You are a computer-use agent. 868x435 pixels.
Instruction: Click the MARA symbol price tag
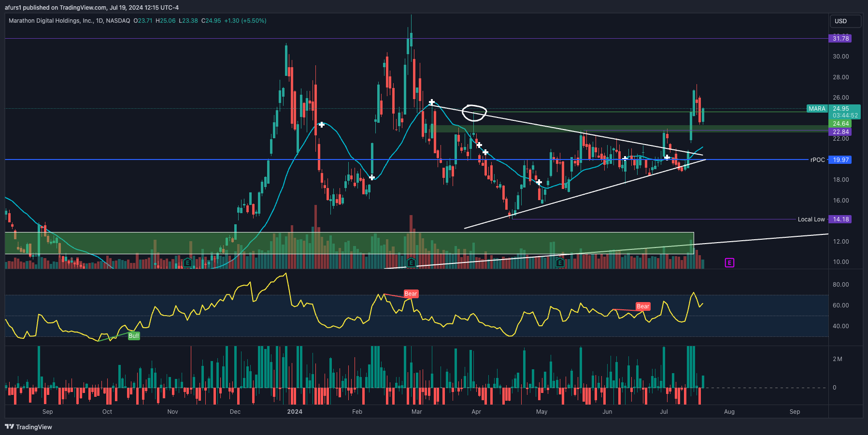817,109
